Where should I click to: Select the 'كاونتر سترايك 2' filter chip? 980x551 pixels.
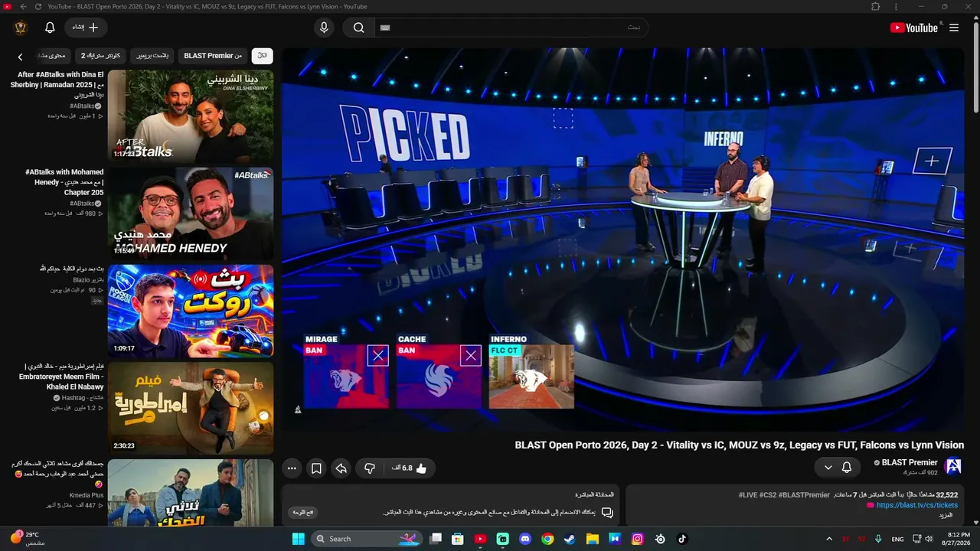pos(101,56)
